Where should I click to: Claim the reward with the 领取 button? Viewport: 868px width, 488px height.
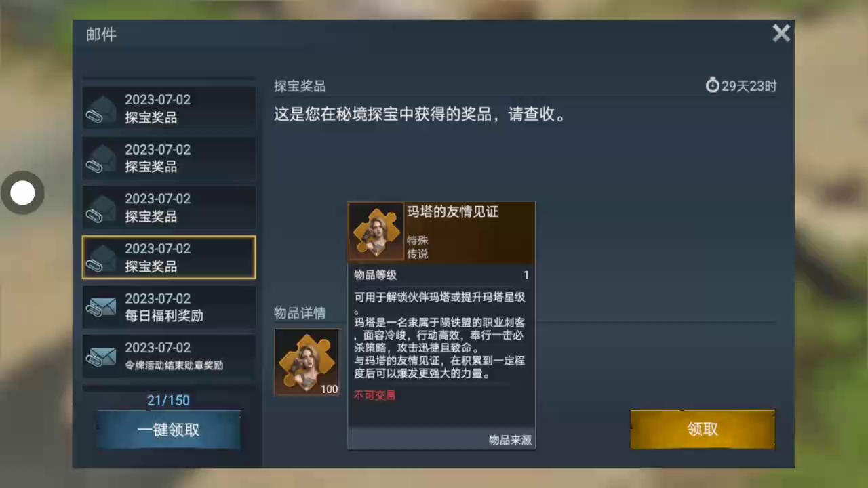pos(703,429)
